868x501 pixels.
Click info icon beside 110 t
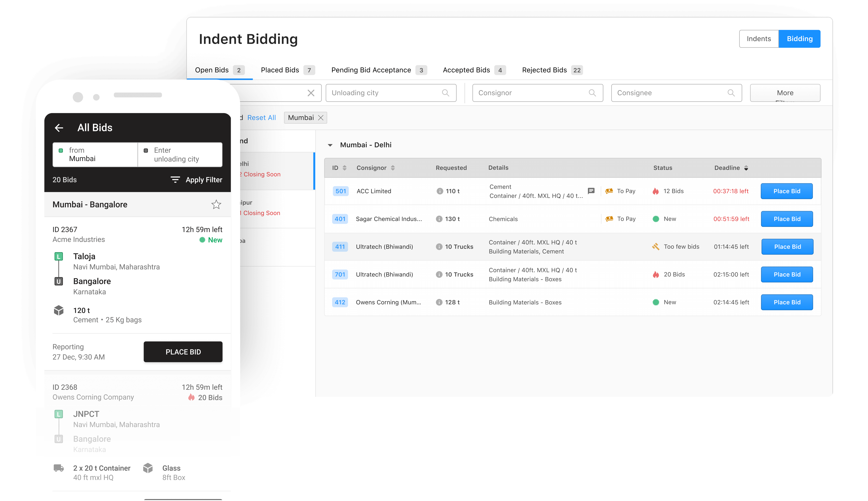coord(439,191)
